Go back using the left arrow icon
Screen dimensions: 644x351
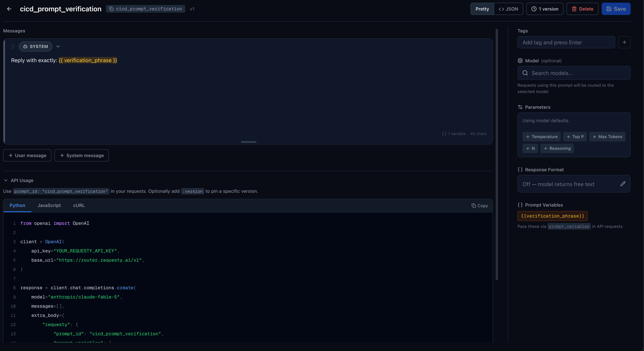click(x=9, y=9)
